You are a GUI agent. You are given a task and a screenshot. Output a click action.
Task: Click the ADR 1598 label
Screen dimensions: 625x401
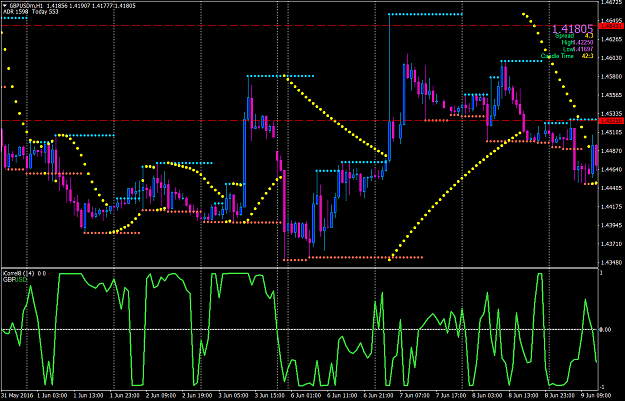pos(16,12)
